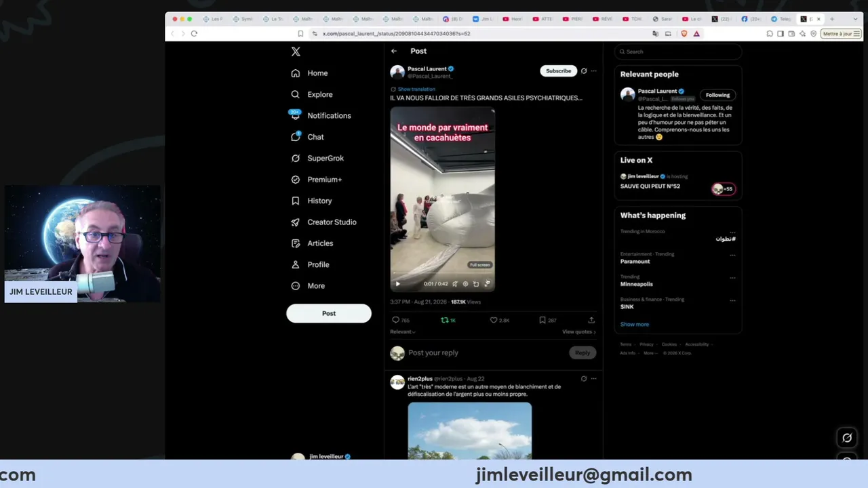Click the X Search field
Viewport: 868px width, 488px height.
tap(678, 52)
